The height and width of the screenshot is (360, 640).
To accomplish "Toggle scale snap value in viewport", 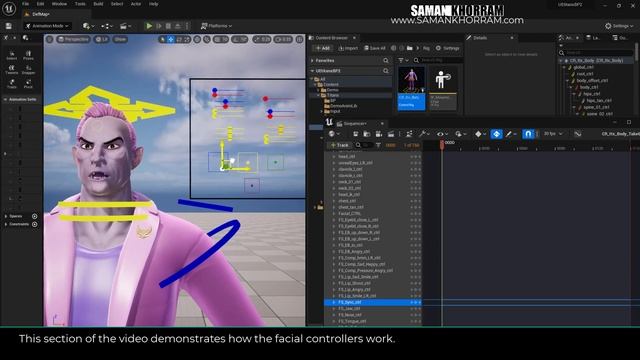I will pyautogui.click(x=262, y=39).
